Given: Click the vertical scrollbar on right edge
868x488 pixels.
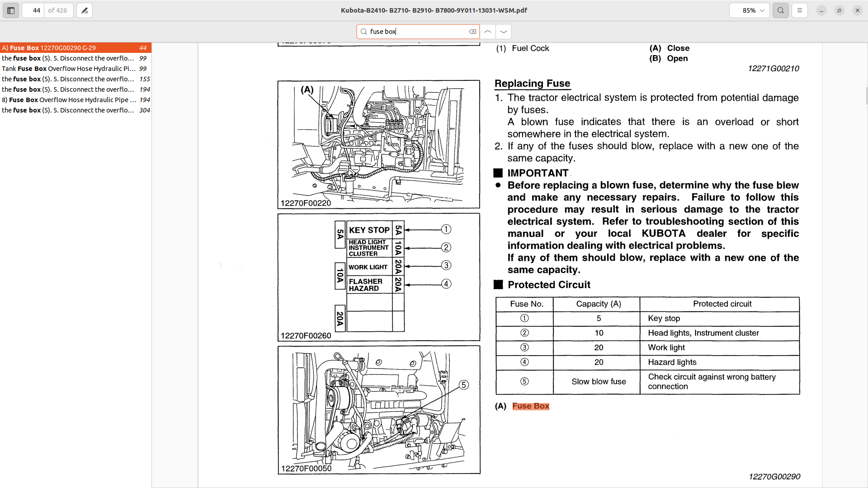Looking at the screenshot, I should tap(866, 96).
